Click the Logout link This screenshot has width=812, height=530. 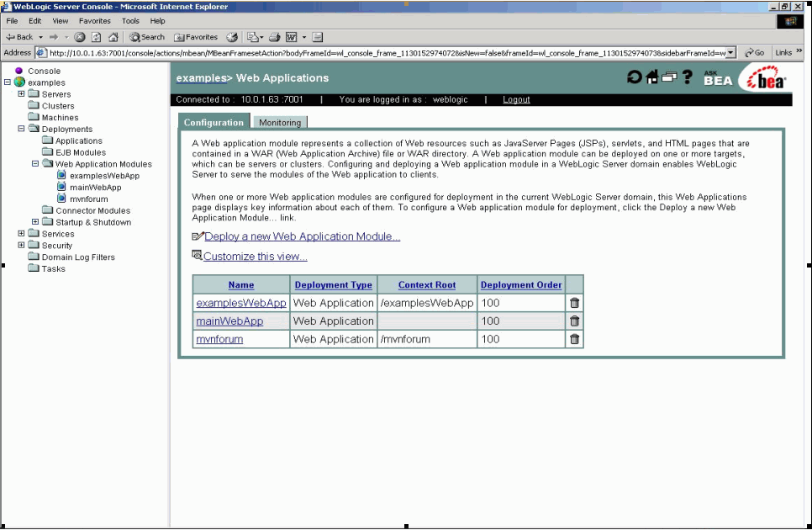pyautogui.click(x=516, y=99)
